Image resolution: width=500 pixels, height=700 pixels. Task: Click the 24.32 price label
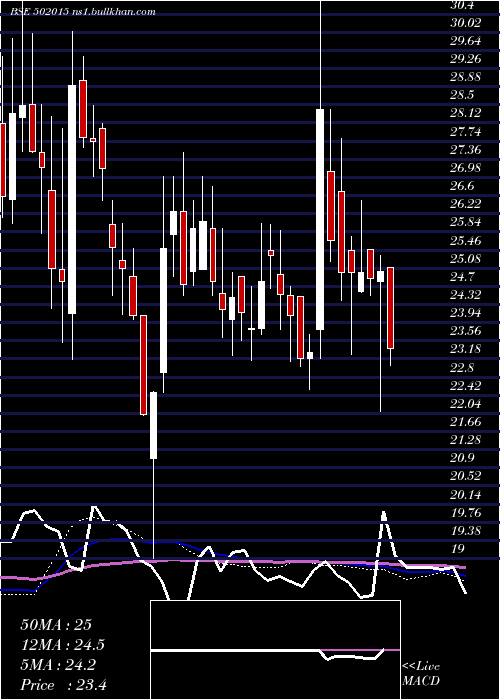(466, 295)
